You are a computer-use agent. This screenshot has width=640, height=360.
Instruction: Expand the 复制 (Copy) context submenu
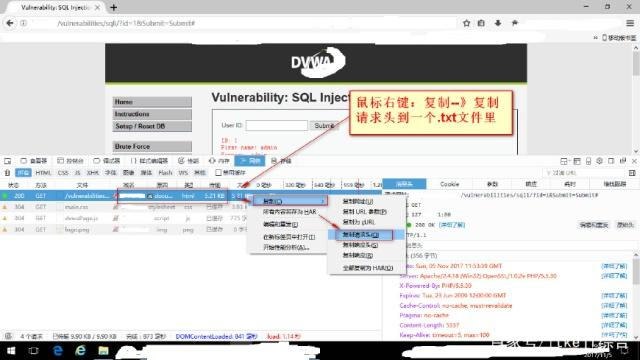pyautogui.click(x=289, y=201)
